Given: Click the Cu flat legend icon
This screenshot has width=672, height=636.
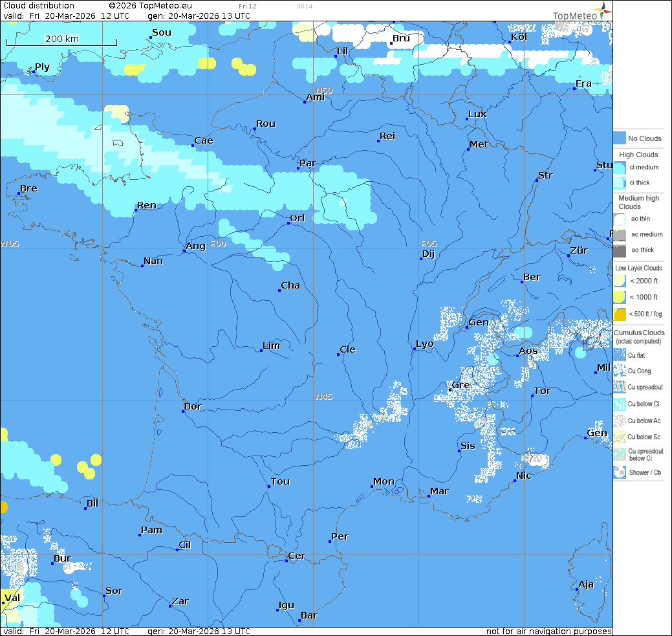Looking at the screenshot, I should pyautogui.click(x=620, y=355).
